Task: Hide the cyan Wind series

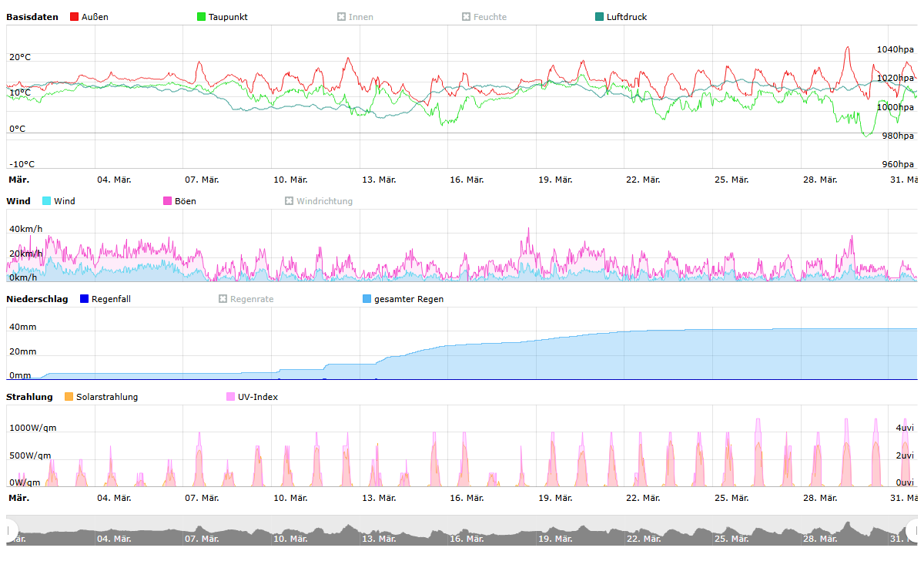Action: pos(47,201)
